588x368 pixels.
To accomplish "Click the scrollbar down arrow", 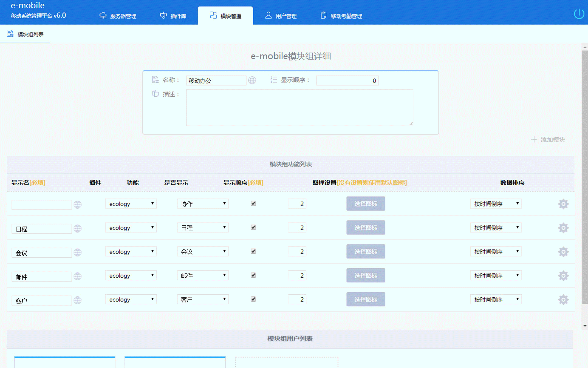I will click(585, 326).
